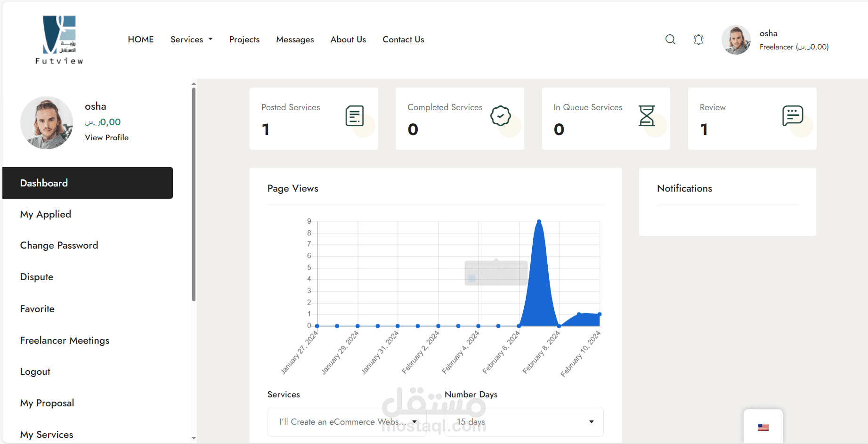Click the Page Views heading
Screen dimensions: 868x444
pyautogui.click(x=293, y=188)
